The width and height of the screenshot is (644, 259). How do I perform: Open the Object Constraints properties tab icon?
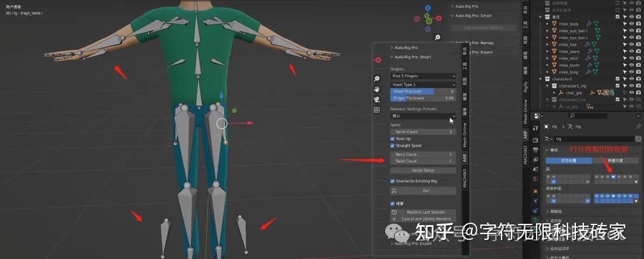pos(535,211)
